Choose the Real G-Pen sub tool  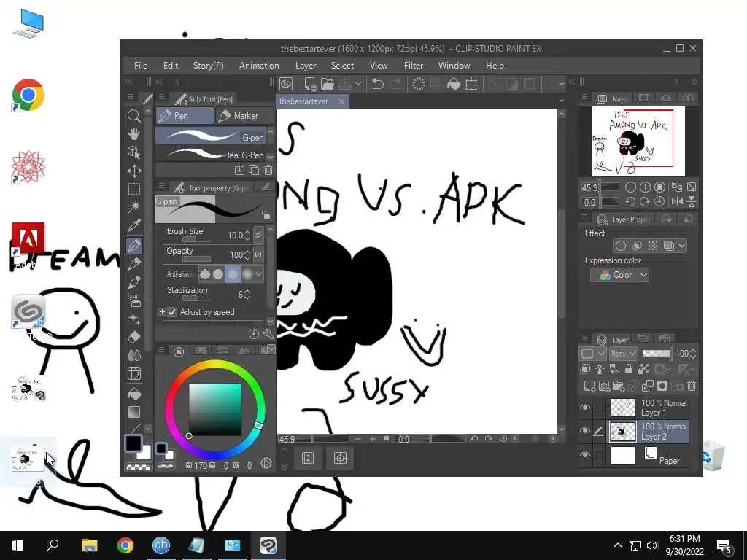coord(210,154)
